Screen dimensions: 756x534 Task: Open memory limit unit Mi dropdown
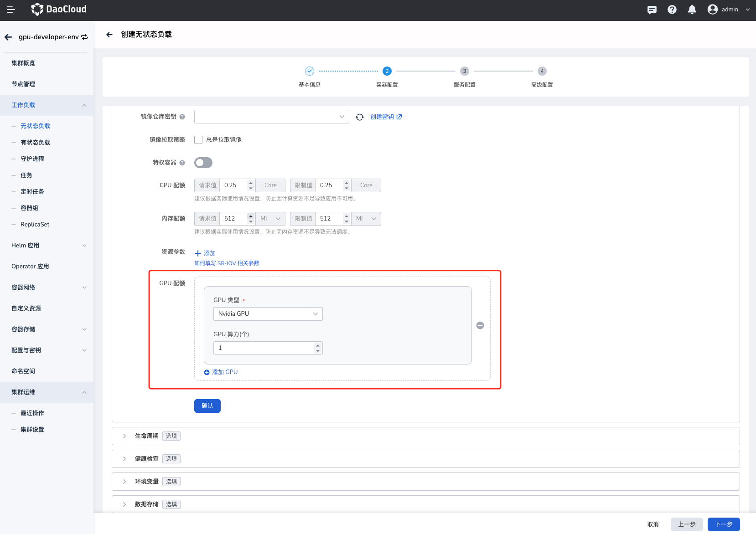(x=366, y=219)
